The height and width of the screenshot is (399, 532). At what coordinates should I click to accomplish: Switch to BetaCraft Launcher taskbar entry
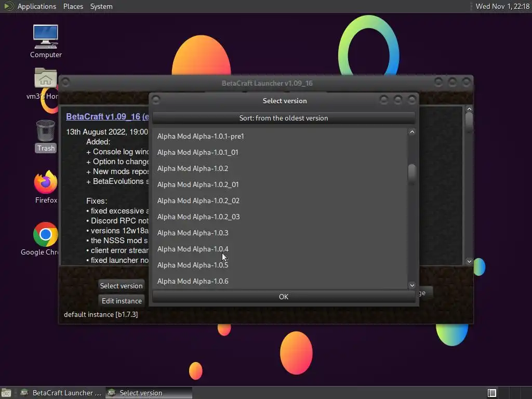(61, 393)
